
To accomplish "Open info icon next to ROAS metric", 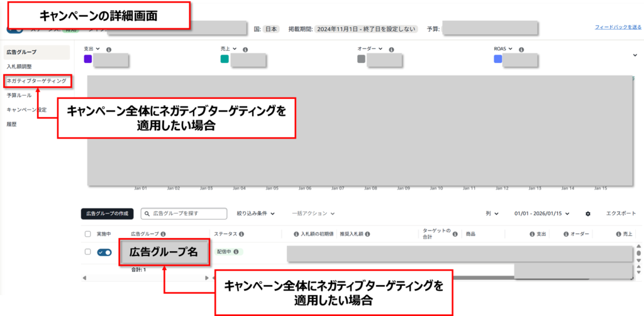I will 521,49.
